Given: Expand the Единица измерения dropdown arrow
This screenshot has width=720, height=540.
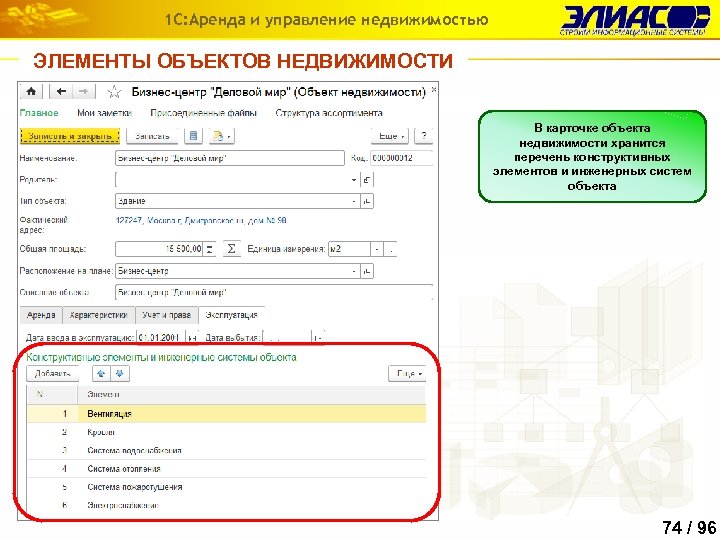Looking at the screenshot, I should [x=377, y=249].
